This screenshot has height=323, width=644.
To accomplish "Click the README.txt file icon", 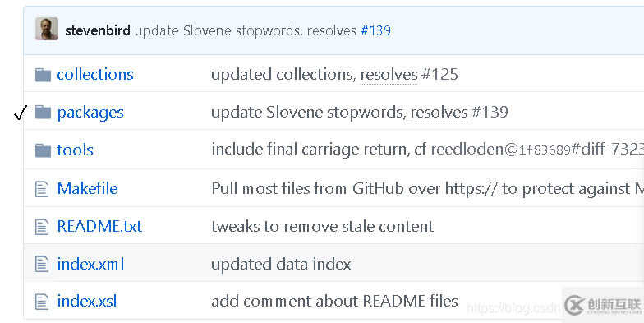I will [x=42, y=227].
